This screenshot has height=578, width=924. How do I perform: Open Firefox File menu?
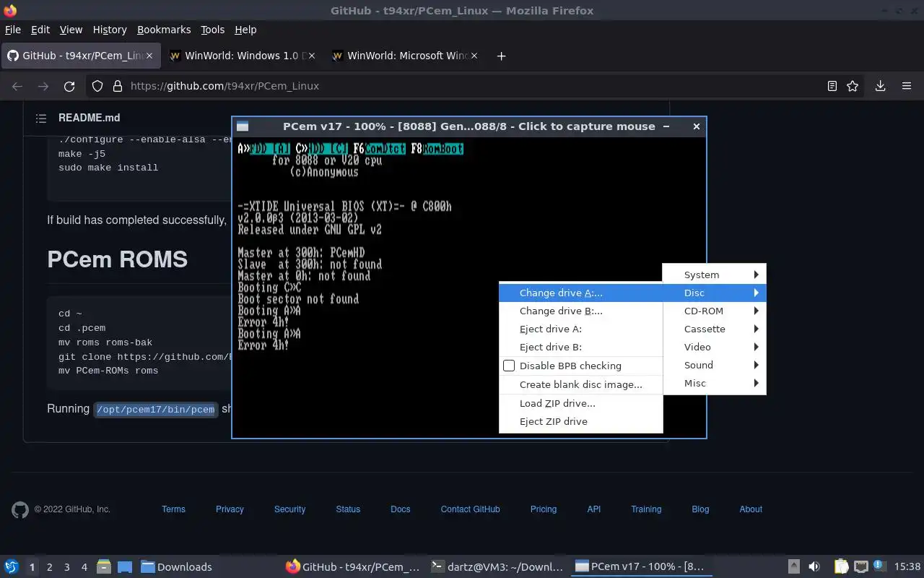coord(13,30)
